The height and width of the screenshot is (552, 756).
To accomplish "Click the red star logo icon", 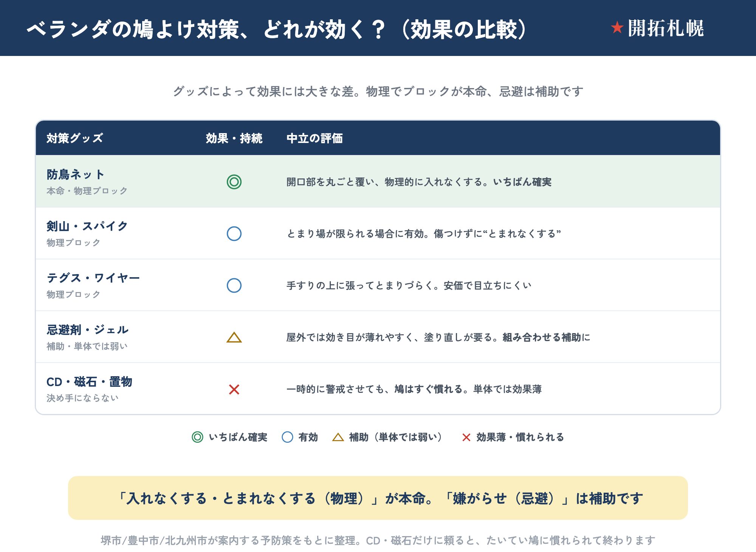I will (617, 28).
